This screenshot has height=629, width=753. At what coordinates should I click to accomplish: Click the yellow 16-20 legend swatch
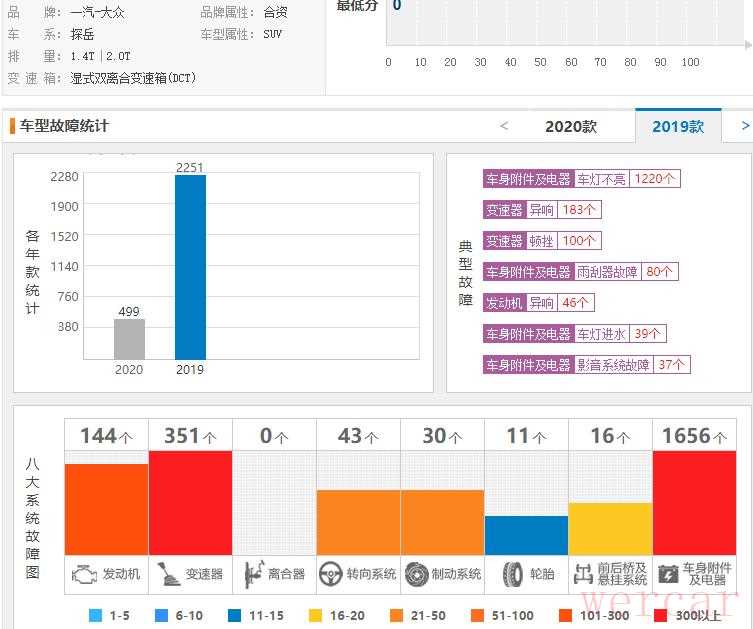315,616
